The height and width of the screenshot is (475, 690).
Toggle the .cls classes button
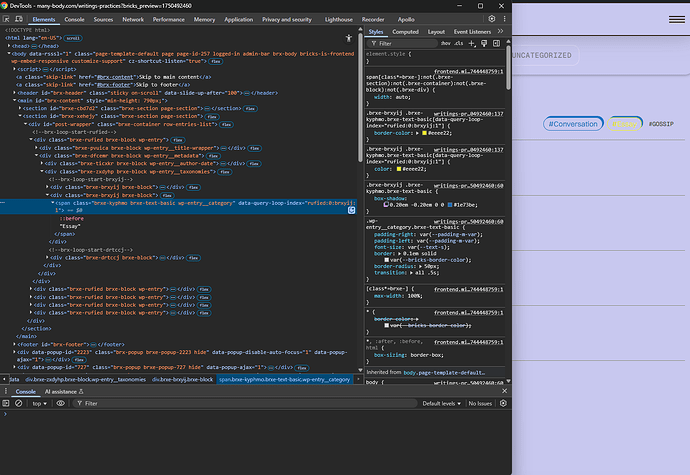[459, 43]
